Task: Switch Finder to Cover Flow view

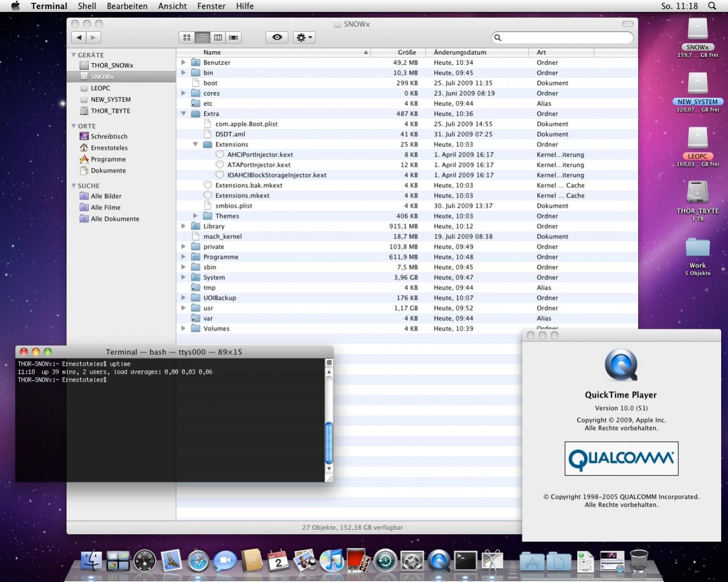Action: [x=233, y=38]
